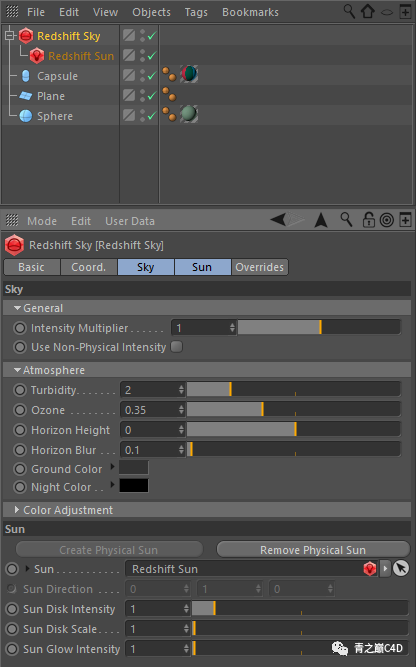Open the Bookmarks menu
The width and height of the screenshot is (416, 667).
pos(251,12)
